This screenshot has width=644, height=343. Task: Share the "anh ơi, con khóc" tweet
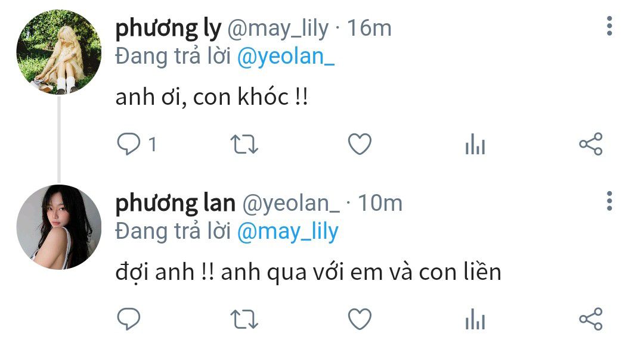591,144
